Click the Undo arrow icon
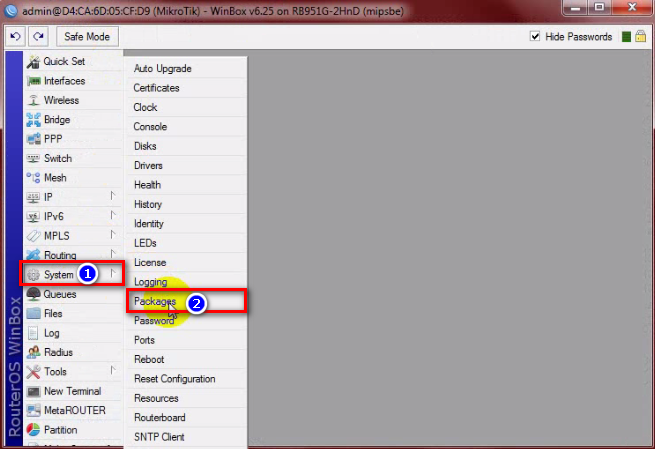The height and width of the screenshot is (449, 655). pos(15,36)
